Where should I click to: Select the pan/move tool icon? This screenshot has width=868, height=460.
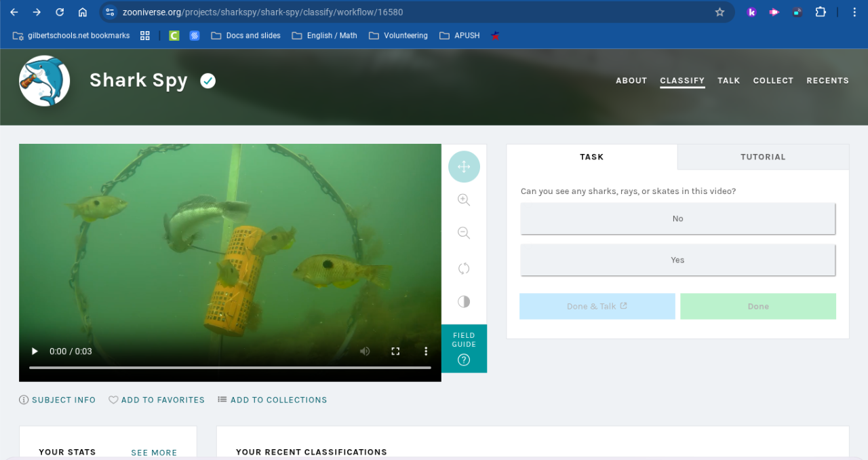(x=464, y=167)
